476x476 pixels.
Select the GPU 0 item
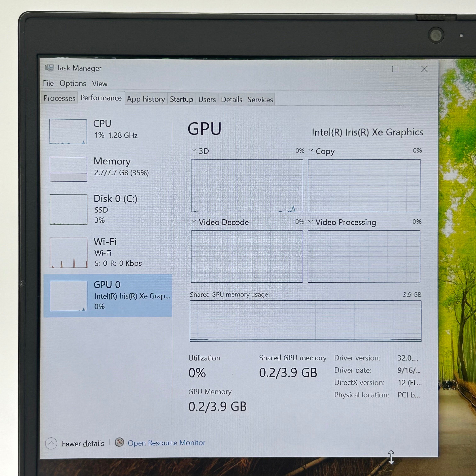click(x=108, y=295)
